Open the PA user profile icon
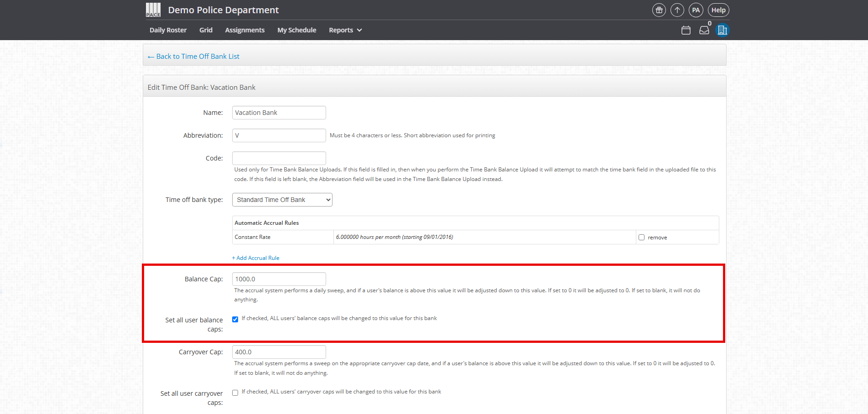This screenshot has width=868, height=414. 696,10
